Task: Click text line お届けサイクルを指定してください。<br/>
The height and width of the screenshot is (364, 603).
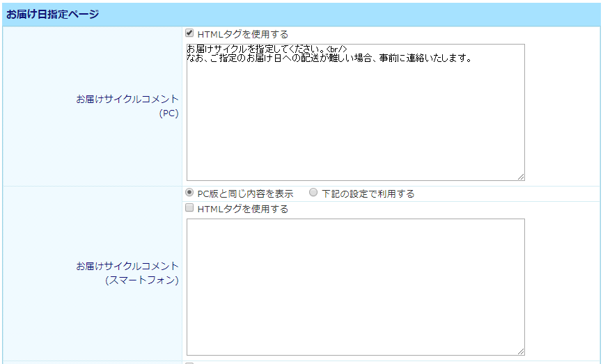Action: [267, 49]
